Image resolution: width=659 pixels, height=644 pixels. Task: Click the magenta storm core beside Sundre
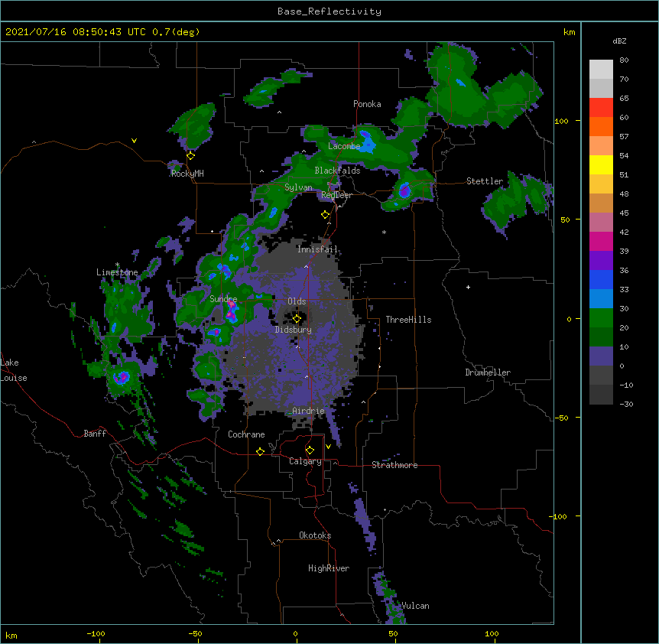click(x=231, y=311)
